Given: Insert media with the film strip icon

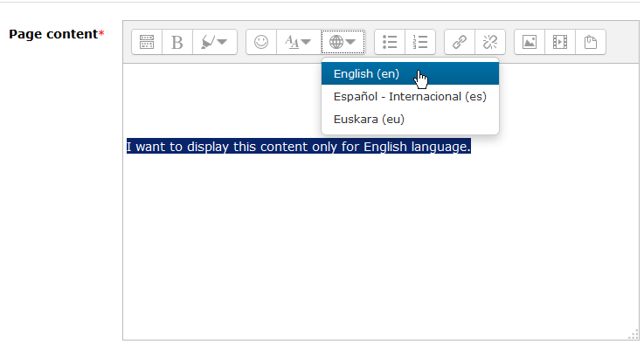Looking at the screenshot, I should pyautogui.click(x=560, y=42).
